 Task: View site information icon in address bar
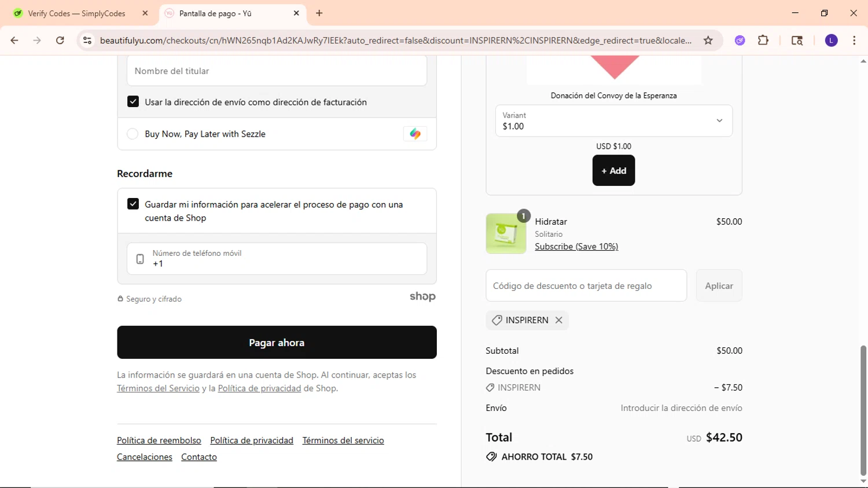tap(87, 41)
